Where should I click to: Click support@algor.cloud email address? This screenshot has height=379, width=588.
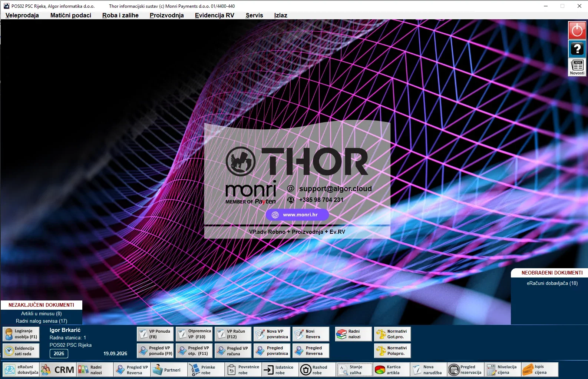click(x=336, y=189)
